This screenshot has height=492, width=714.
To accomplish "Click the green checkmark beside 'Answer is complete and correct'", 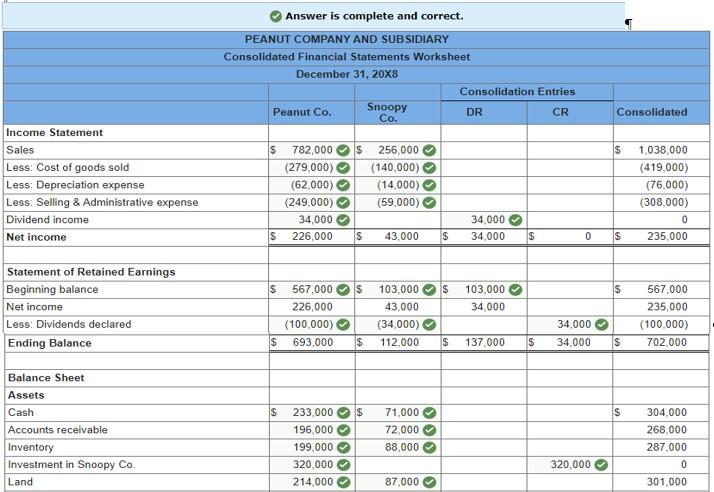I will click(275, 16).
